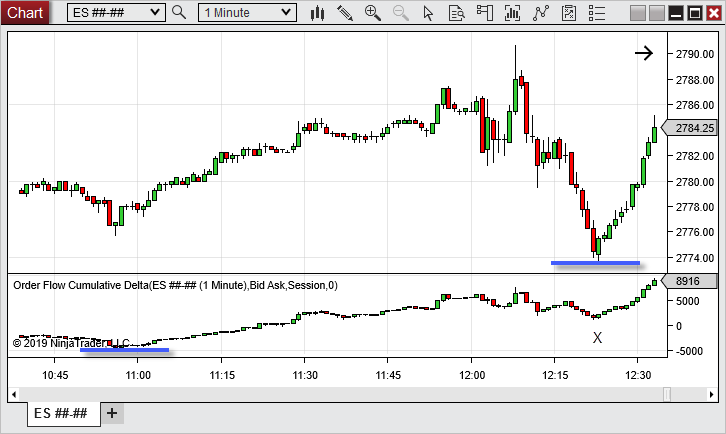The height and width of the screenshot is (434, 726).
Task: Open the chart properties icon
Action: pyautogui.click(x=570, y=12)
